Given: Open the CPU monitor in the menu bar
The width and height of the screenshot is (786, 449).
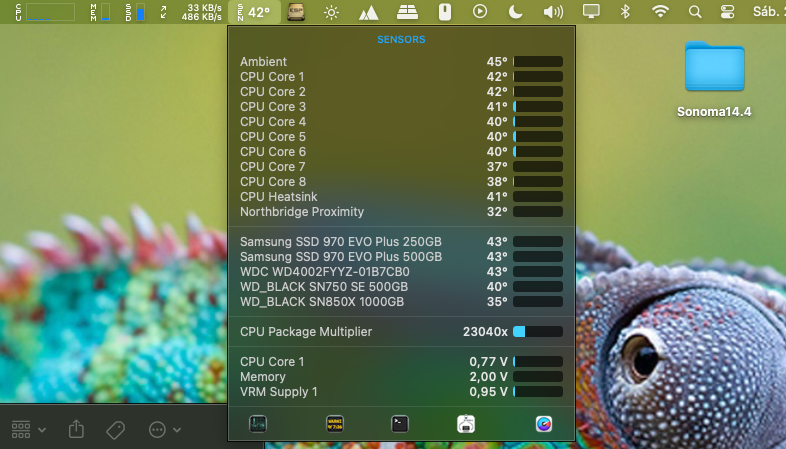Looking at the screenshot, I should click(45, 12).
